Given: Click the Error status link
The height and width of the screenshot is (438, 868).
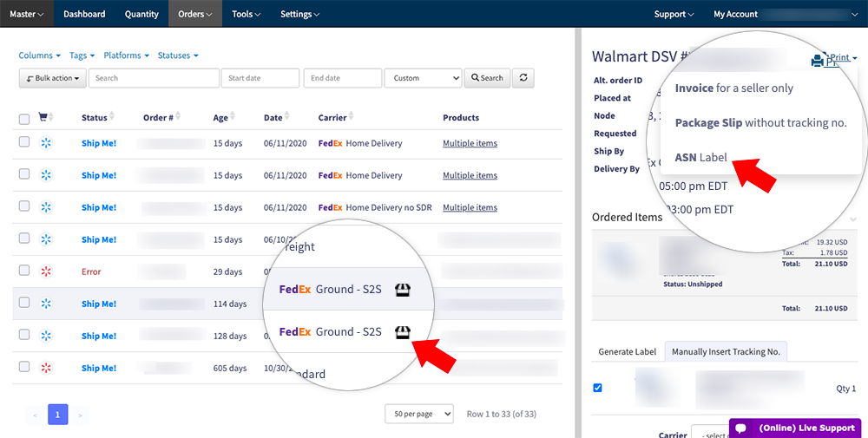Looking at the screenshot, I should point(91,271).
